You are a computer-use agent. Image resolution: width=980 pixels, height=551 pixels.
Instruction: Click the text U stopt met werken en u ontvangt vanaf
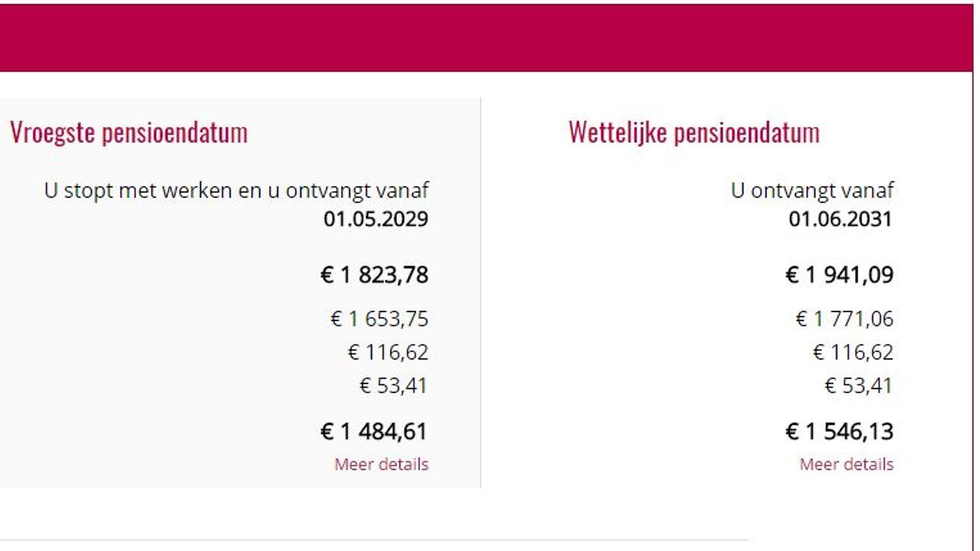point(237,191)
